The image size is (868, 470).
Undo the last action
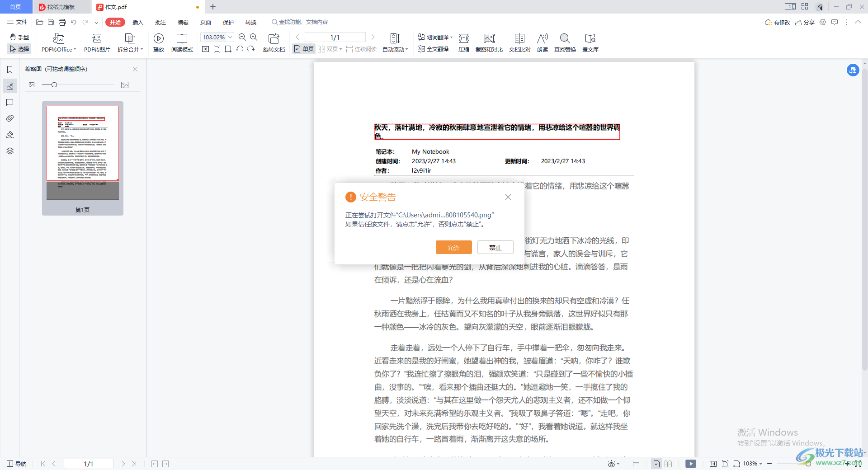(73, 22)
